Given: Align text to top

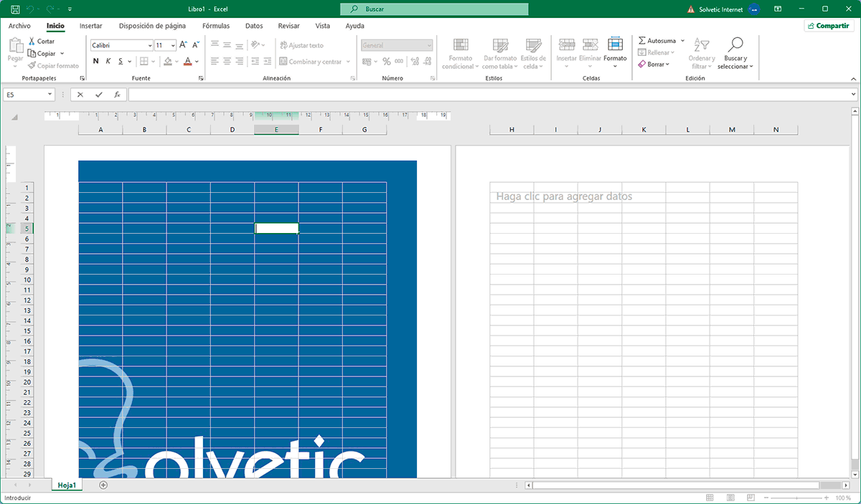Looking at the screenshot, I should 215,44.
